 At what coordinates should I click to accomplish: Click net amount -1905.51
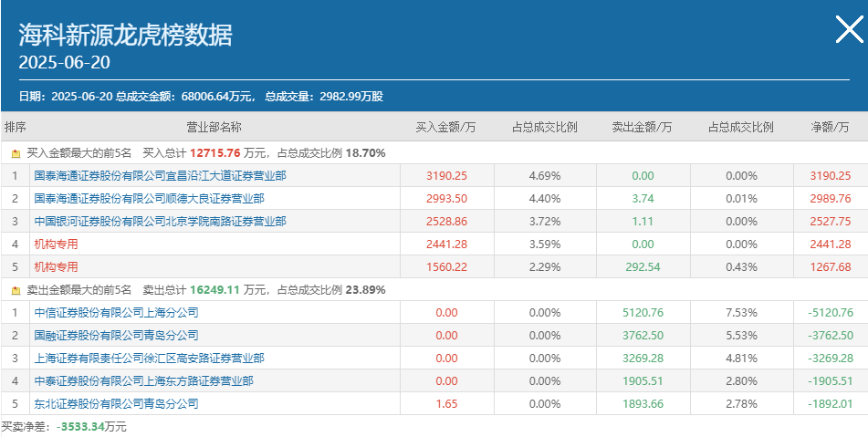(x=831, y=380)
